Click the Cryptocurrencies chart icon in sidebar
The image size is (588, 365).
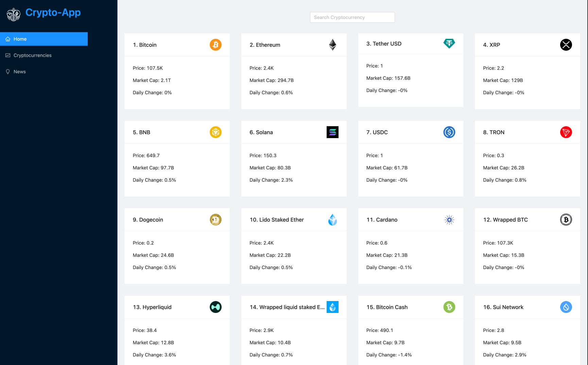[8, 55]
